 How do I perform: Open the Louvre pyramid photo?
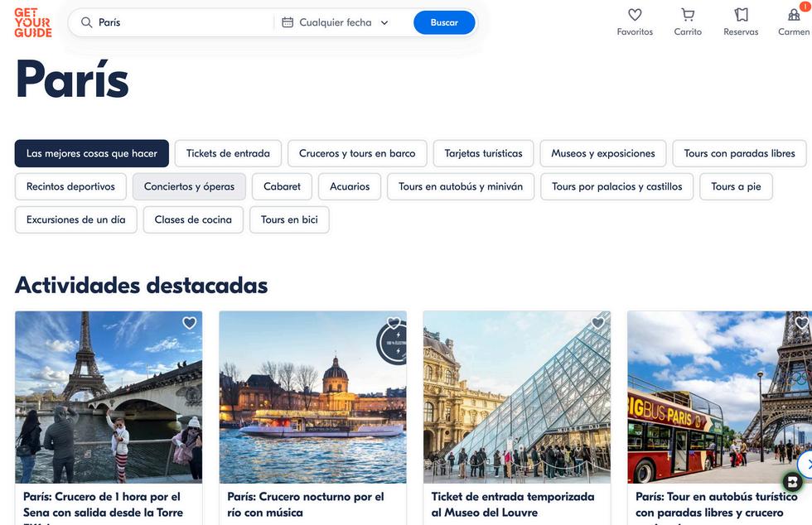[x=517, y=397]
